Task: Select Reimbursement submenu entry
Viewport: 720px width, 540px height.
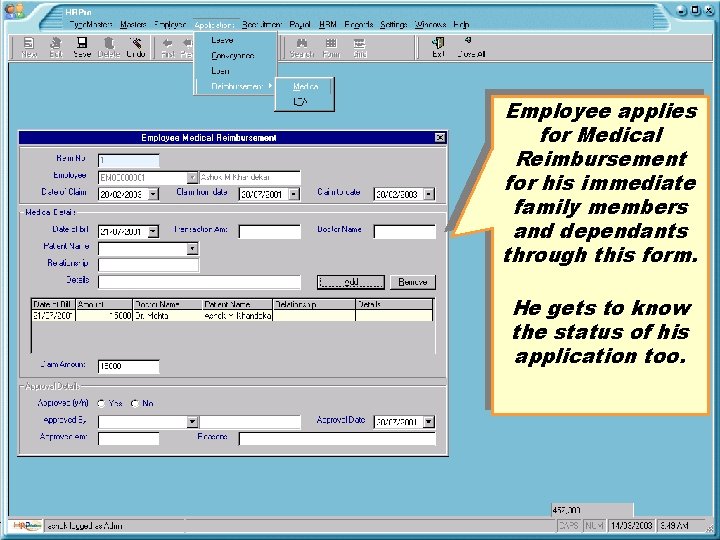Action: pos(236,86)
